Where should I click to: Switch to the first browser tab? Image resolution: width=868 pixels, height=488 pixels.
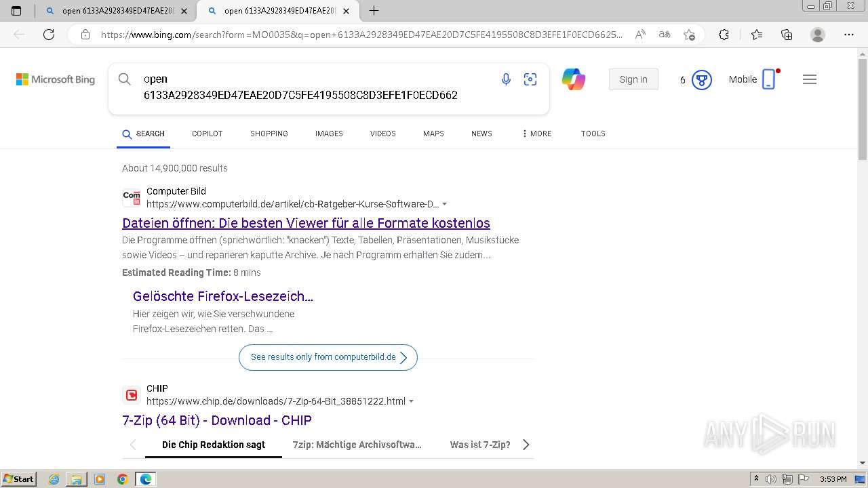[x=115, y=11]
